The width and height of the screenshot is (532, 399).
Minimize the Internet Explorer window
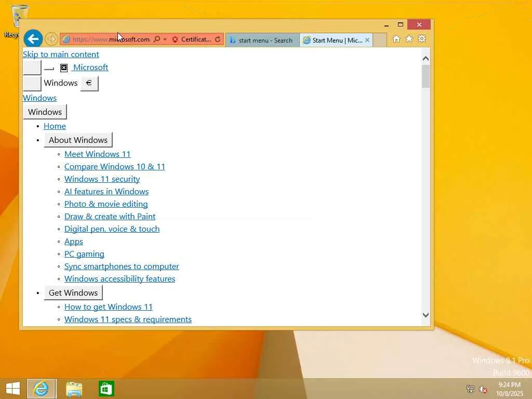coord(387,25)
